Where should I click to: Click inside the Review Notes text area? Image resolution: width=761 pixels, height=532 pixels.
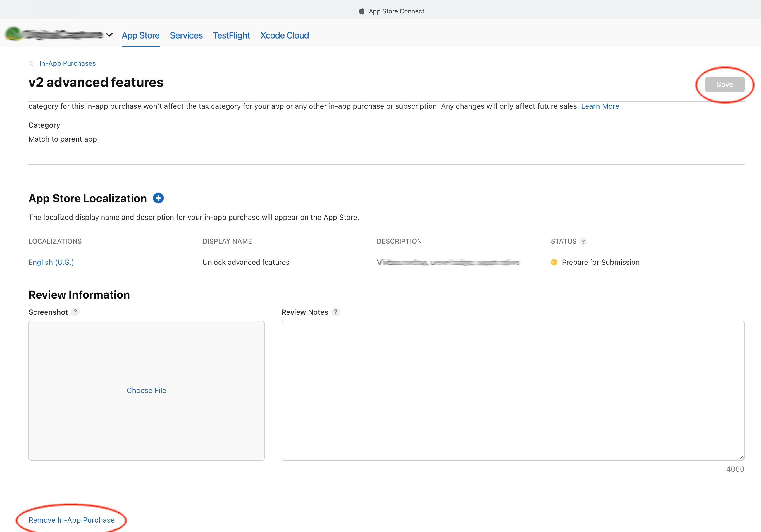coord(512,390)
